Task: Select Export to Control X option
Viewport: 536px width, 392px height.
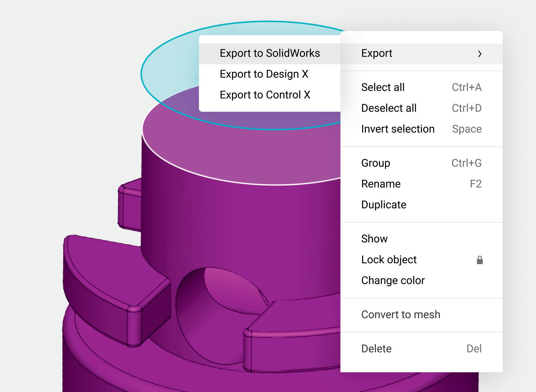Action: [x=265, y=95]
